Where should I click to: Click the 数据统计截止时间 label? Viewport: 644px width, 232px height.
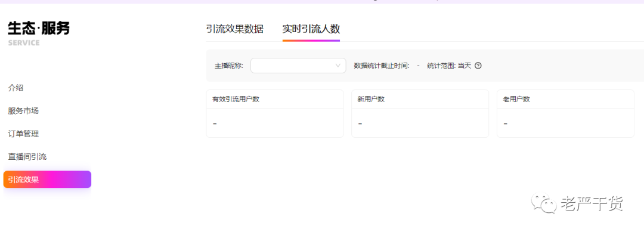[382, 66]
